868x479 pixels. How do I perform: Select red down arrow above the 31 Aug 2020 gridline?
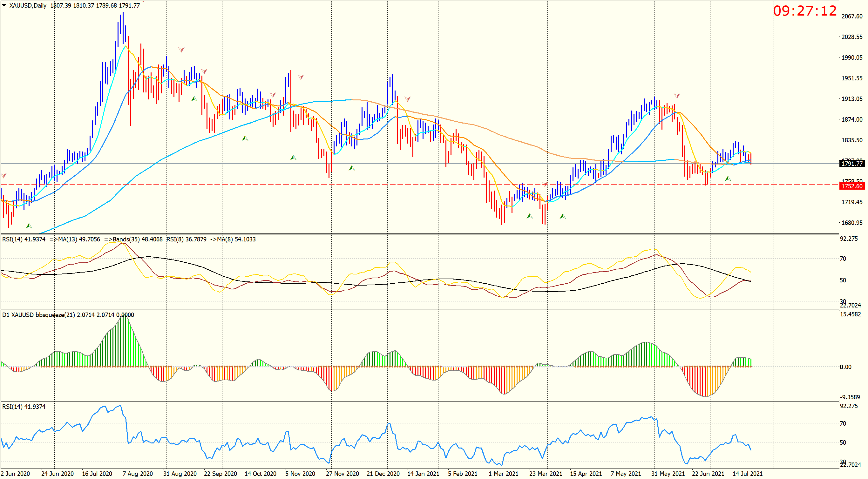[x=181, y=50]
